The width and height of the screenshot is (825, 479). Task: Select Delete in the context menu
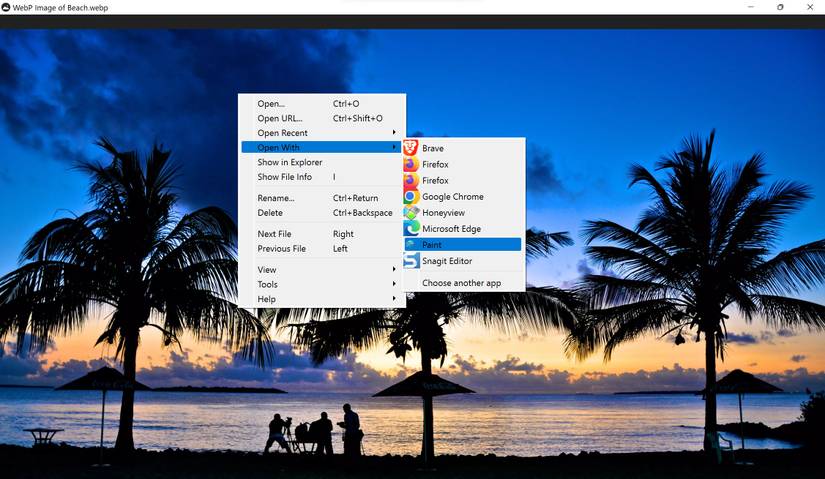[323, 213]
